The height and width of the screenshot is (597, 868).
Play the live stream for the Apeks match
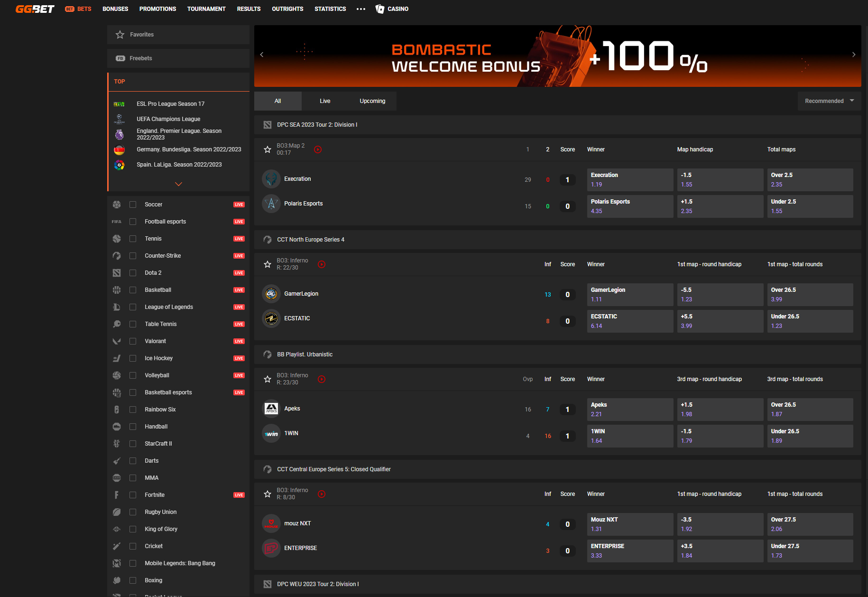point(322,379)
